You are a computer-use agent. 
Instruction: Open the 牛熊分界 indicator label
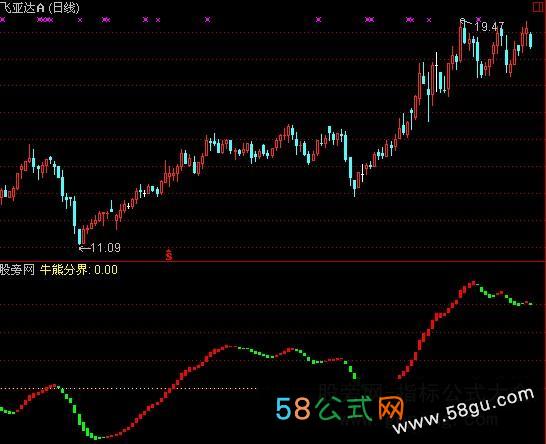[64, 270]
